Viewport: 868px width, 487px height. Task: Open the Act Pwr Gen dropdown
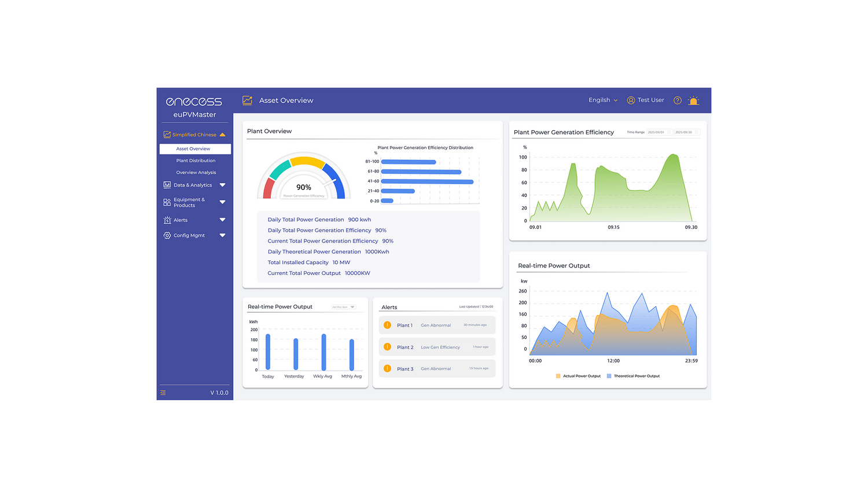pyautogui.click(x=344, y=307)
